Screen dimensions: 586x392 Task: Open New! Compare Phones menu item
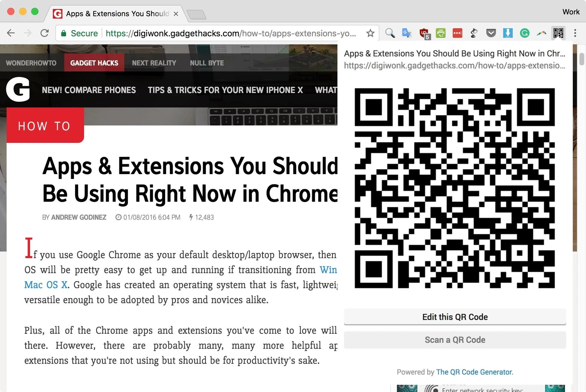click(89, 90)
